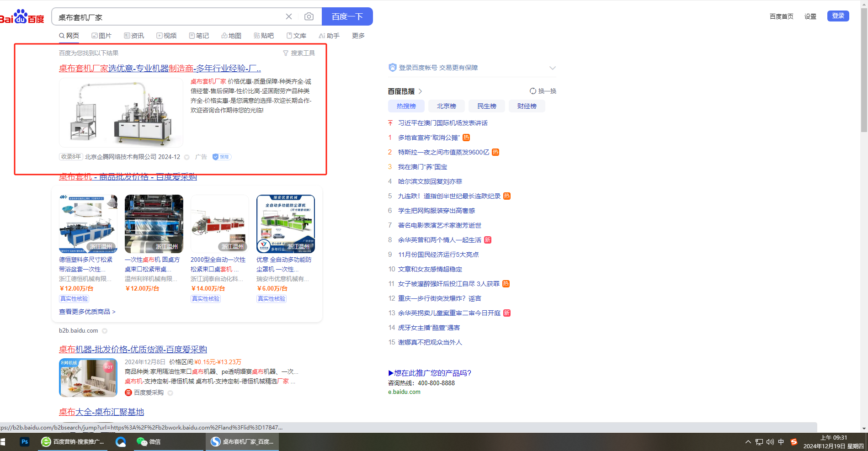This screenshot has width=868, height=451.
Task: Select the 北京榜 tab
Action: coord(447,106)
